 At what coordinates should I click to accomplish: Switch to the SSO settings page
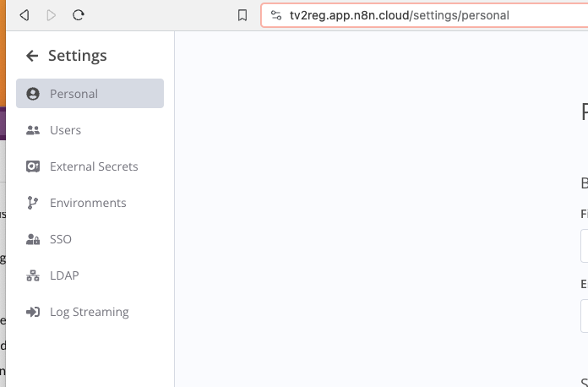(61, 239)
